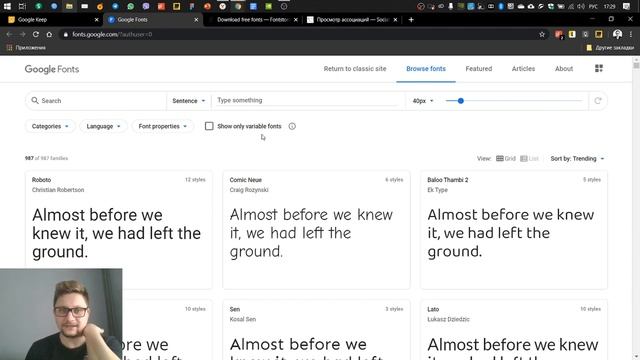Click the reset refresh icon beside the size slider
This screenshot has width=640, height=360.
[598, 101]
